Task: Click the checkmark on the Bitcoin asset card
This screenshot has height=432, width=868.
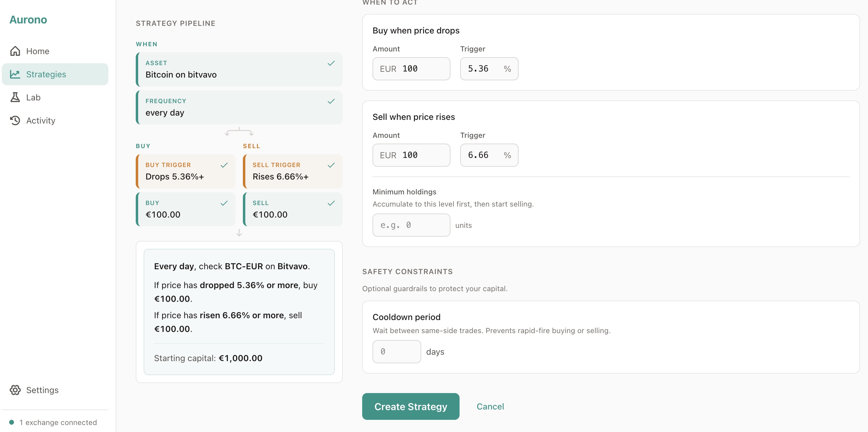Action: pyautogui.click(x=331, y=63)
